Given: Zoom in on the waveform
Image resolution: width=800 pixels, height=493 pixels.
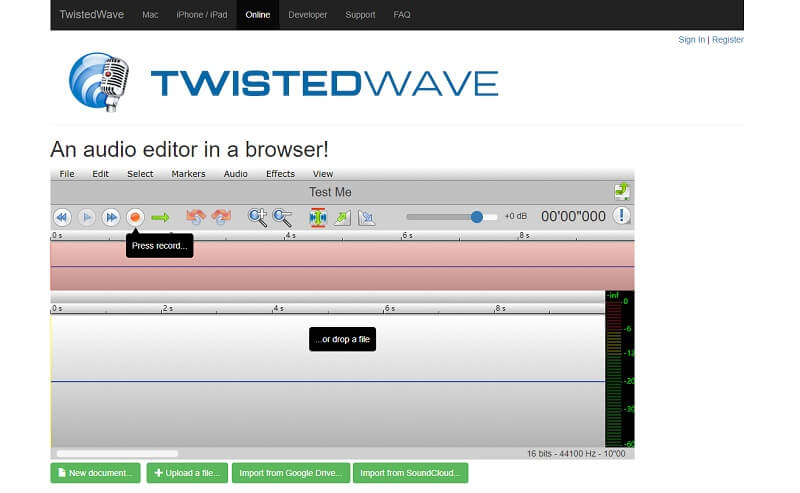Looking at the screenshot, I should pyautogui.click(x=257, y=217).
